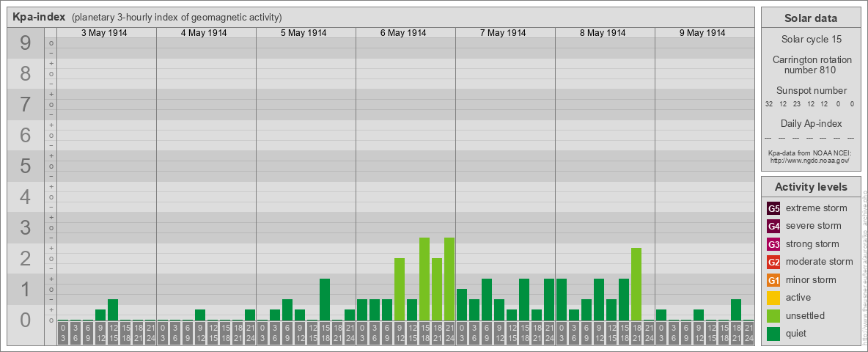Click the 8 May 18-21 unsettled bar
Image resolution: width=868 pixels, height=352 pixels.
(636, 285)
